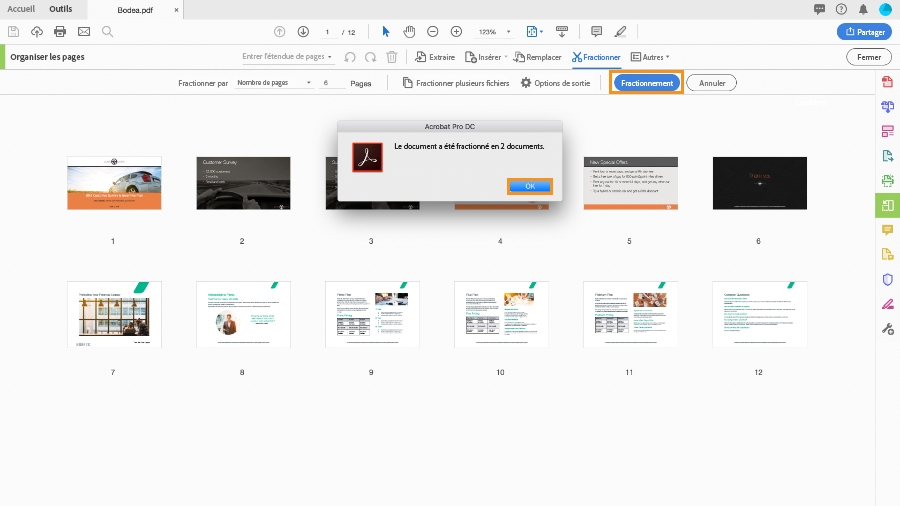Open the Protect shield tool in the right sidebar
900x506 pixels.
point(887,279)
